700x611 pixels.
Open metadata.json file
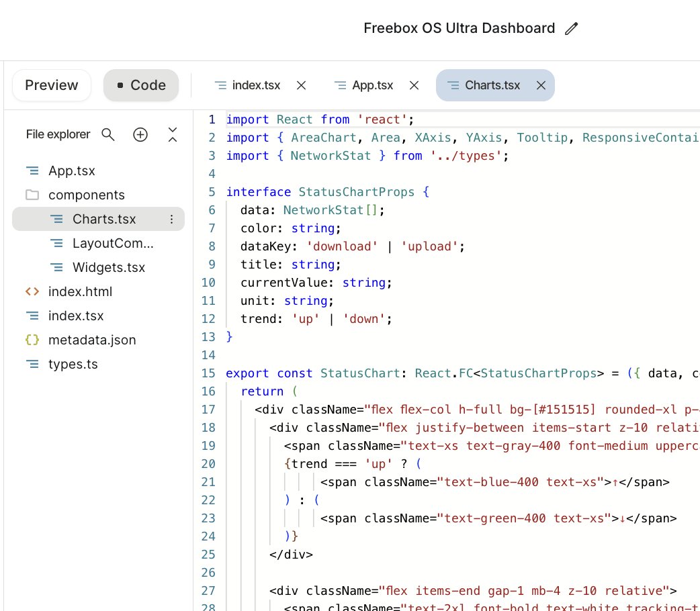92,340
